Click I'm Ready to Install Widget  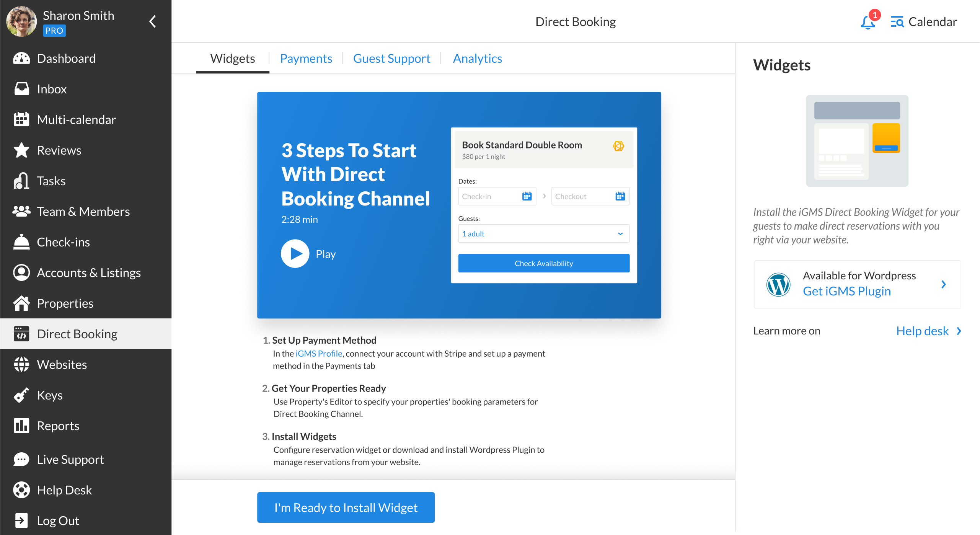[346, 507]
